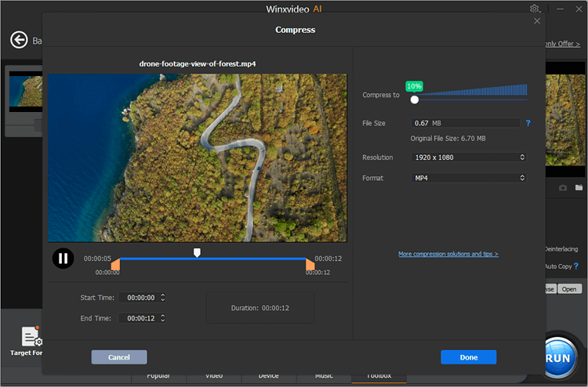Click the File Size help question mark

coord(528,123)
